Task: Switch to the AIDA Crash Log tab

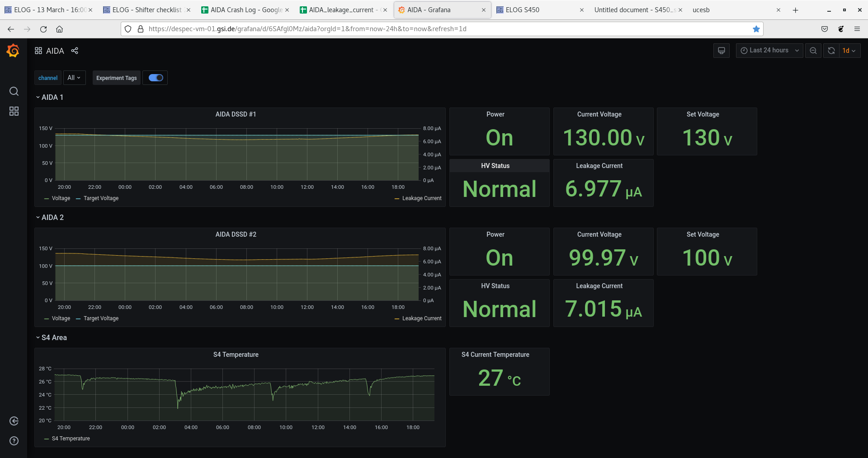Action: pyautogui.click(x=246, y=10)
